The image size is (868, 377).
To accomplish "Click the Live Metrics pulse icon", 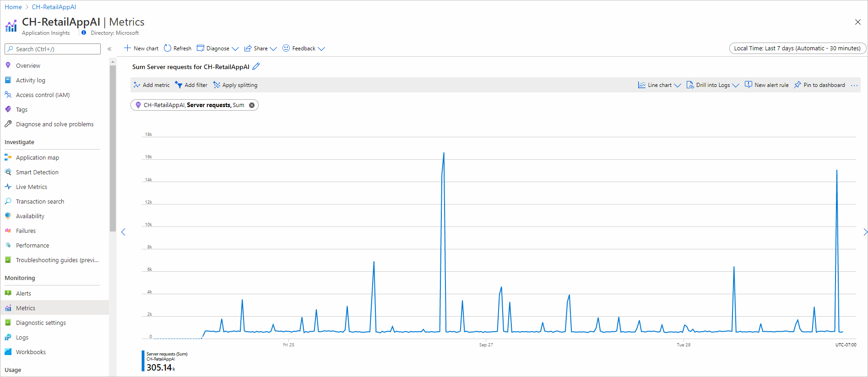I will tap(8, 187).
